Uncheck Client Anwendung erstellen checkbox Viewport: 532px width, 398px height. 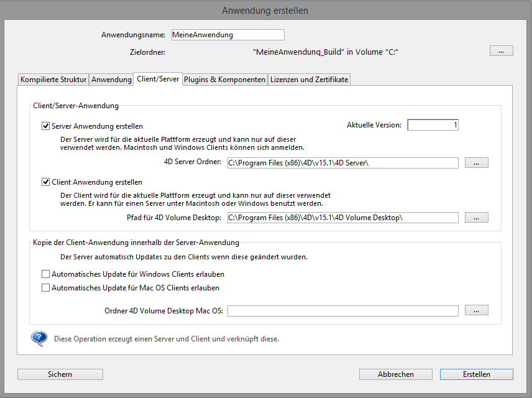coord(45,182)
